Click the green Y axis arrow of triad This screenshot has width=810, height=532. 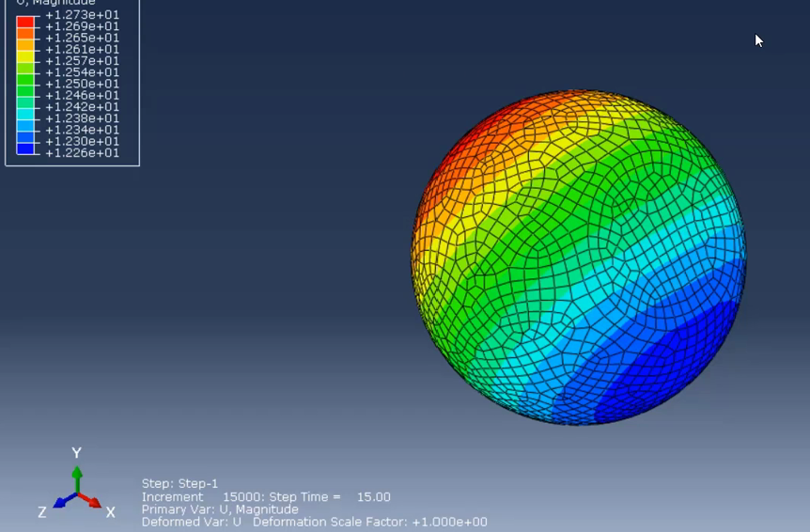click(x=77, y=479)
